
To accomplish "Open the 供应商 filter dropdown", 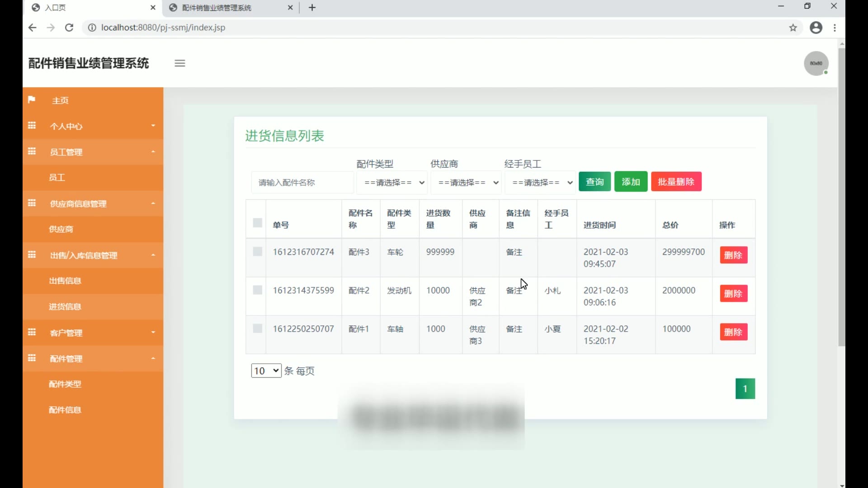I will [466, 183].
